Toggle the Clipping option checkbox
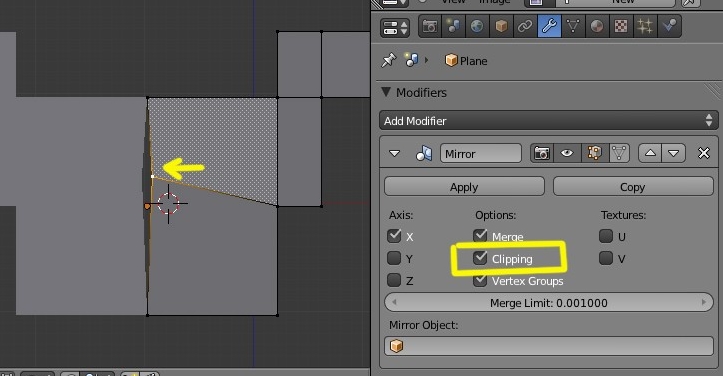Viewport: 723px width, 376px height. pos(480,258)
